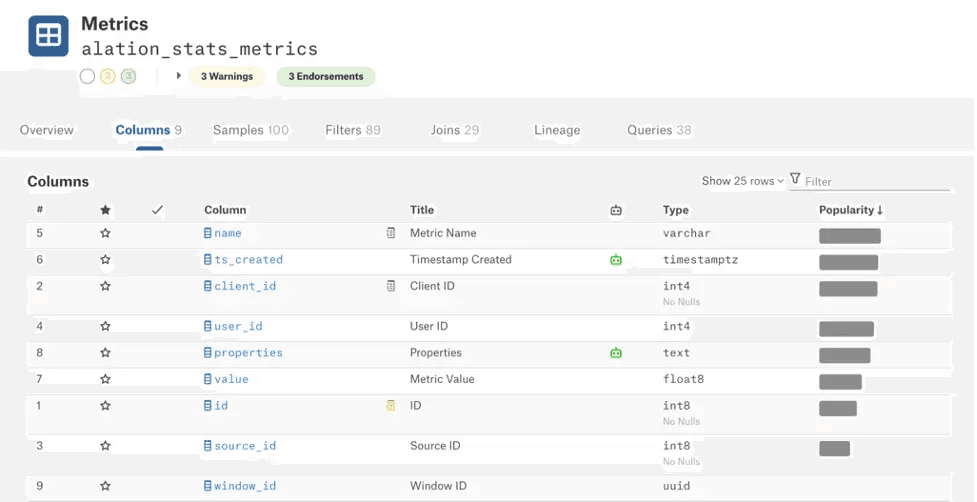The image size is (977, 502).
Task: Open the Show 25 rows dropdown
Action: [742, 181]
